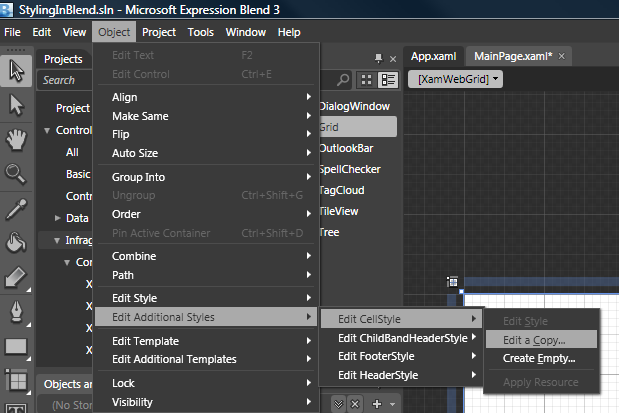The width and height of the screenshot is (619, 413).
Task: Close the MainPage.xaml tab
Action: 561,56
